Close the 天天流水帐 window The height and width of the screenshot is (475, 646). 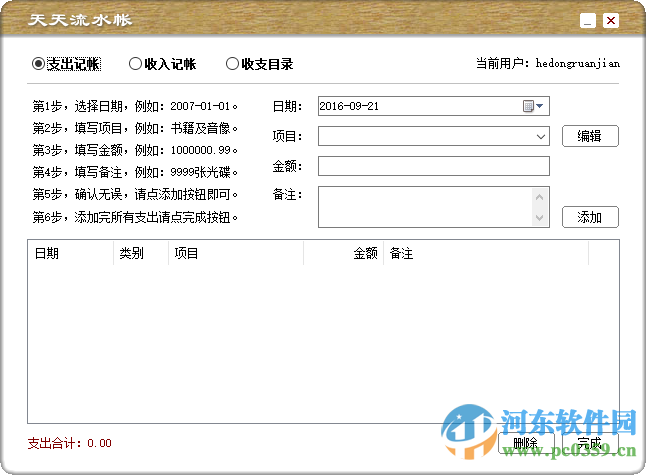pyautogui.click(x=611, y=20)
